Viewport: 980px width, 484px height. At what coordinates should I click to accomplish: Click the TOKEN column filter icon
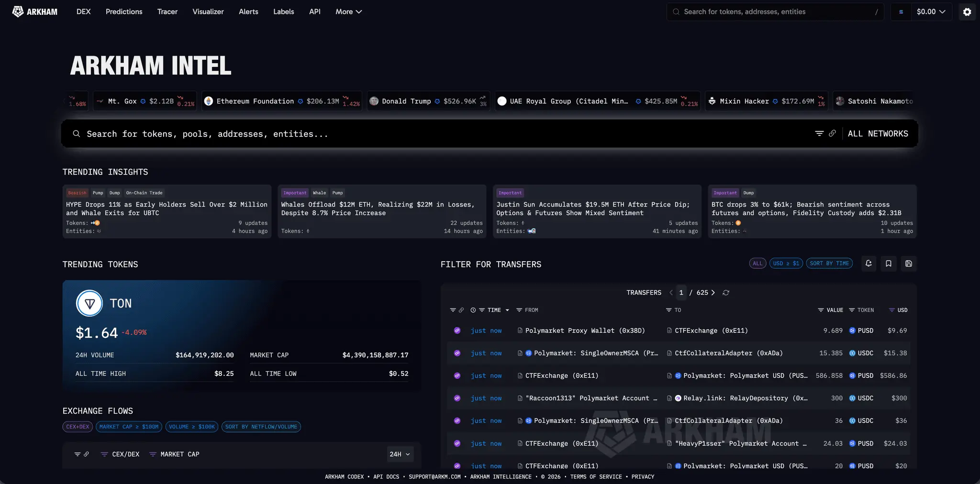point(852,310)
